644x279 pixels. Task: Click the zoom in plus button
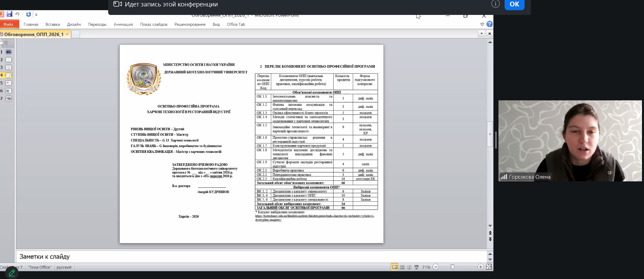pos(480,267)
